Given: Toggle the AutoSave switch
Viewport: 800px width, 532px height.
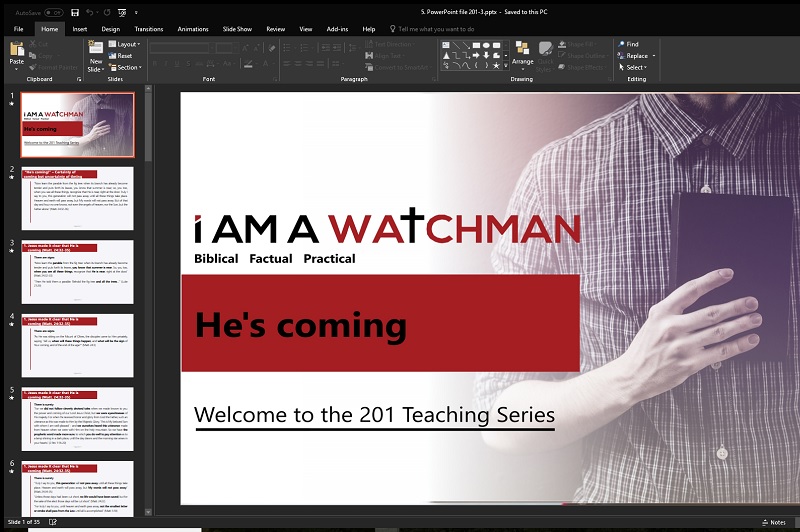Looking at the screenshot, I should (x=54, y=12).
